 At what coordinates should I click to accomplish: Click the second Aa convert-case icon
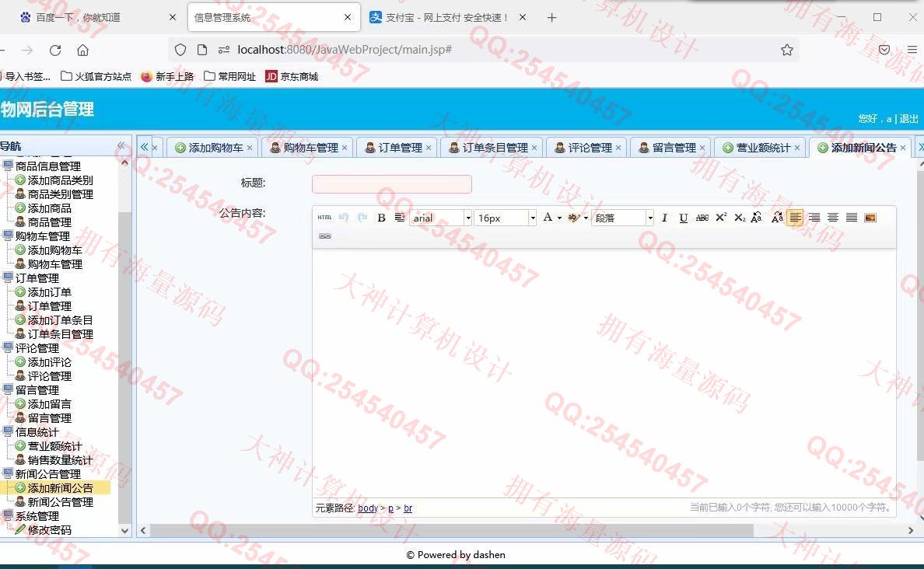(x=777, y=218)
